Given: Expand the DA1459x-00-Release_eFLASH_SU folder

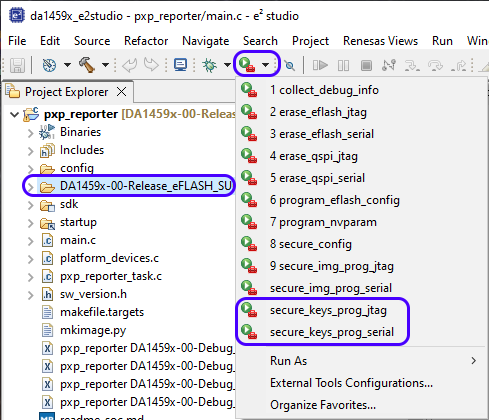Looking at the screenshot, I should click(x=30, y=187).
